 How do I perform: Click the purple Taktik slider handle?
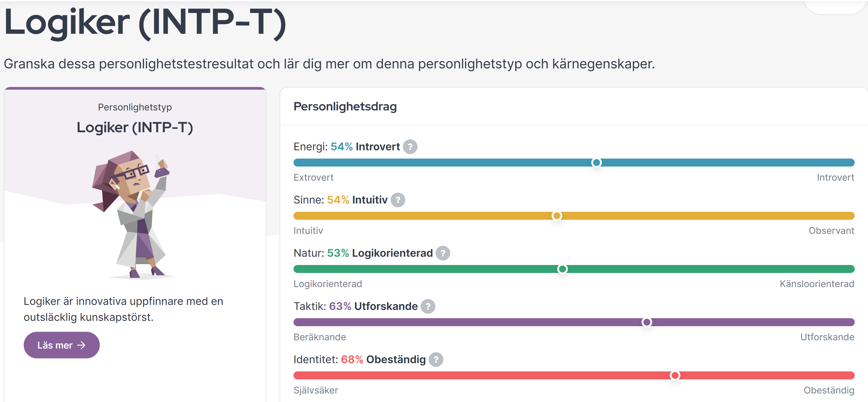click(647, 322)
